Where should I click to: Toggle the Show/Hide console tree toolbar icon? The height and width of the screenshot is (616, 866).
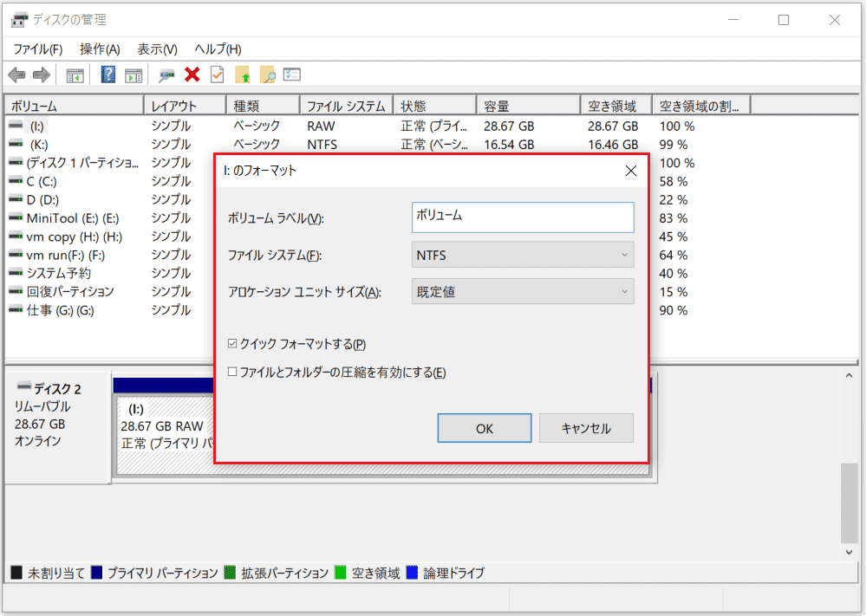click(x=75, y=75)
